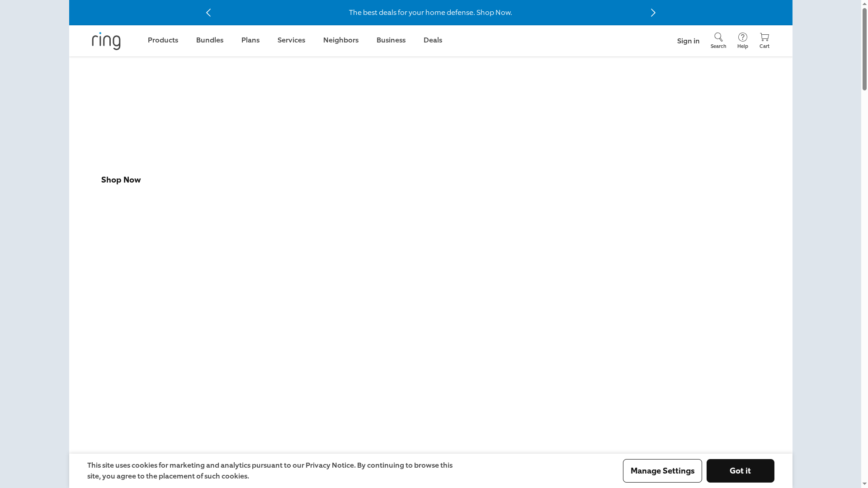Open the Bundles menu
The width and height of the screenshot is (868, 488).
(209, 40)
